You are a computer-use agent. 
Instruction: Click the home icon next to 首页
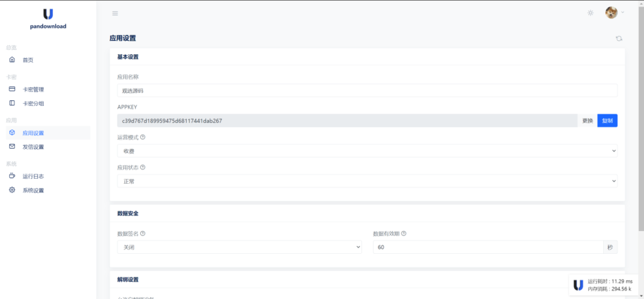(12, 59)
